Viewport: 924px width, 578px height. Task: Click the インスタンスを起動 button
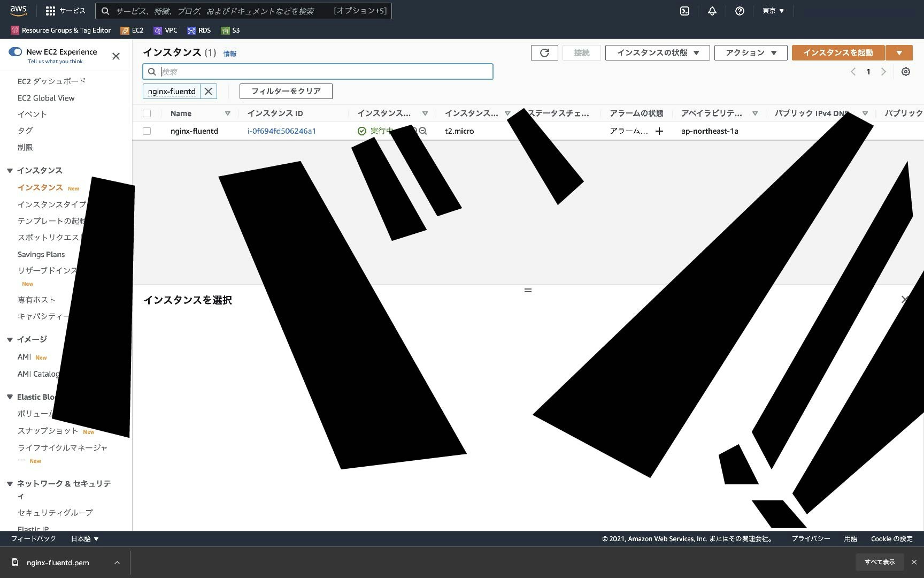tap(838, 52)
